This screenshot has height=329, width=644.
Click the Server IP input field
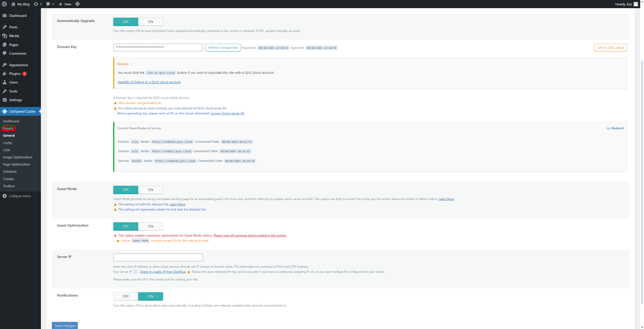158,257
